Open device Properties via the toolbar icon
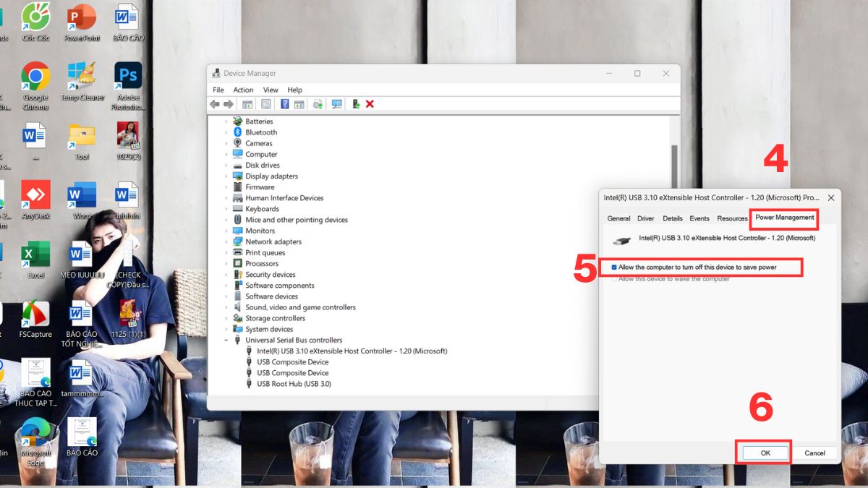The image size is (868, 488). coord(265,104)
